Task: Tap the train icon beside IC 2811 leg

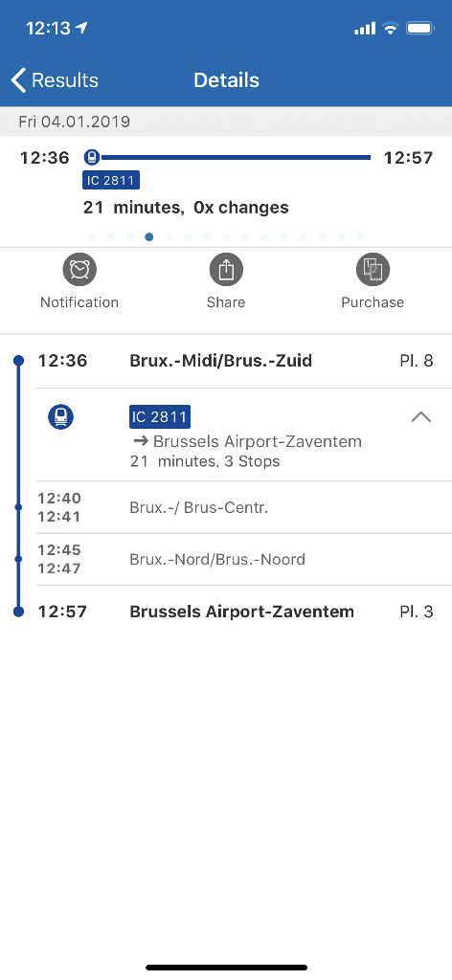Action: coord(60,416)
